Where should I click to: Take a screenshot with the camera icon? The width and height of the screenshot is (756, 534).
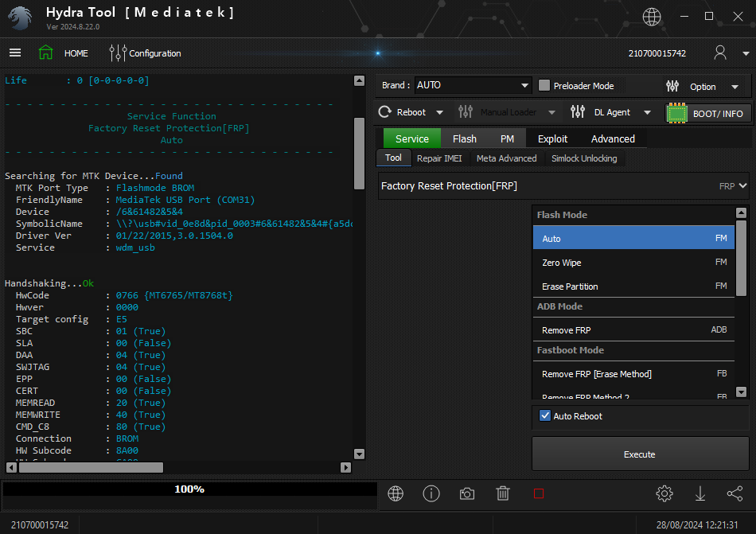pos(466,493)
